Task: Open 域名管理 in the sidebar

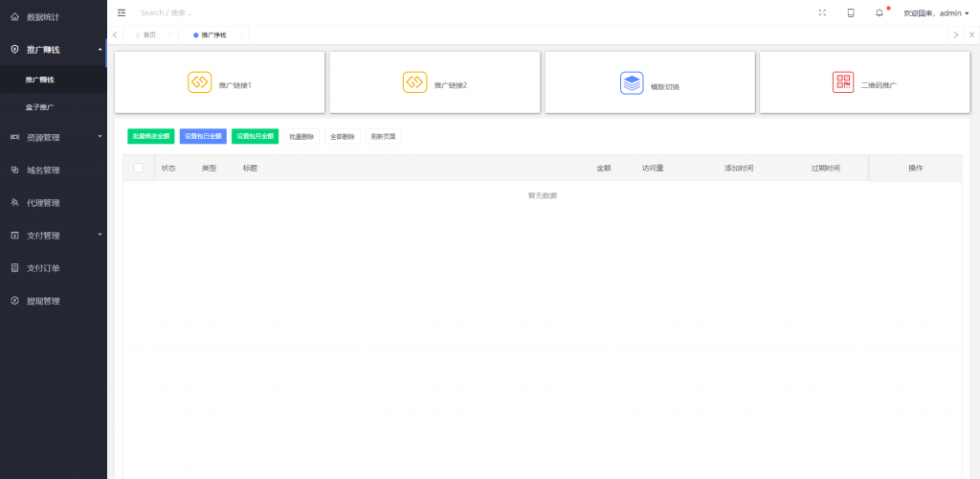Action: (x=43, y=170)
